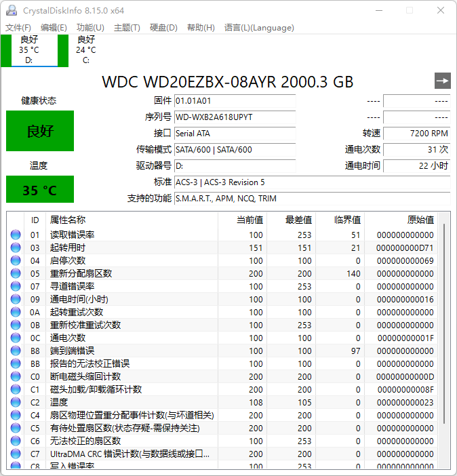Click the drive letter field D:

235,165
